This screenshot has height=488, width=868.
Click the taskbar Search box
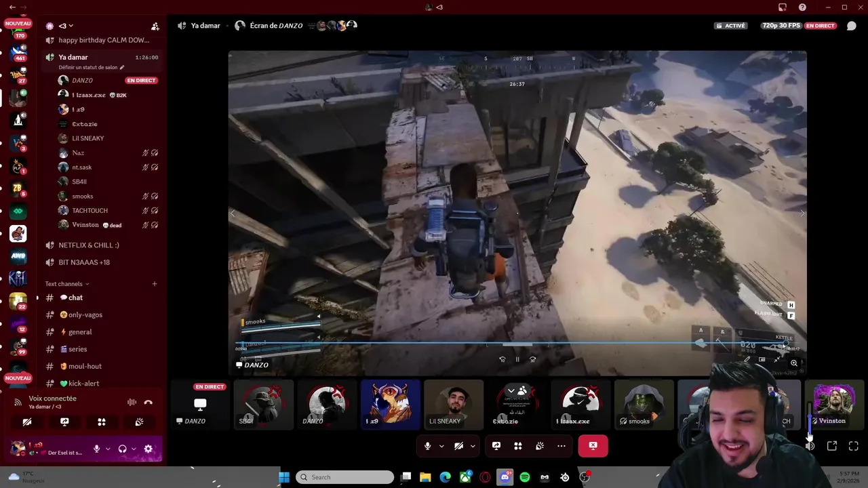coord(345,477)
